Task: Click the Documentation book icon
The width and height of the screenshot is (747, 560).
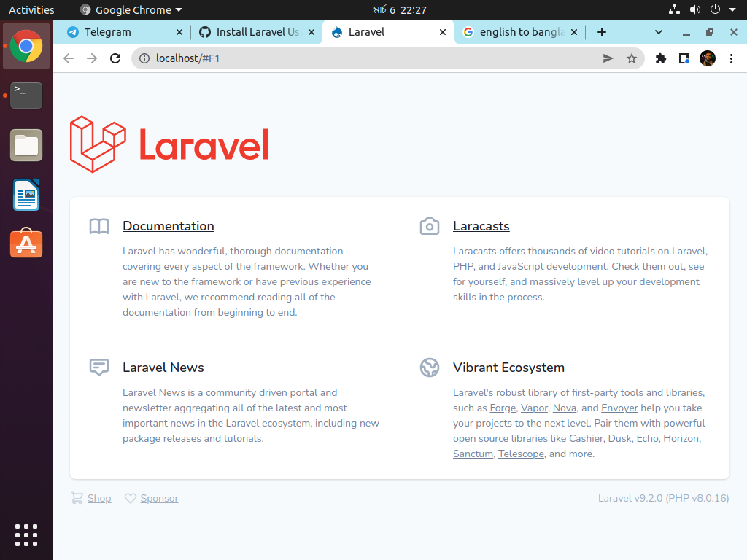Action: pyautogui.click(x=99, y=226)
